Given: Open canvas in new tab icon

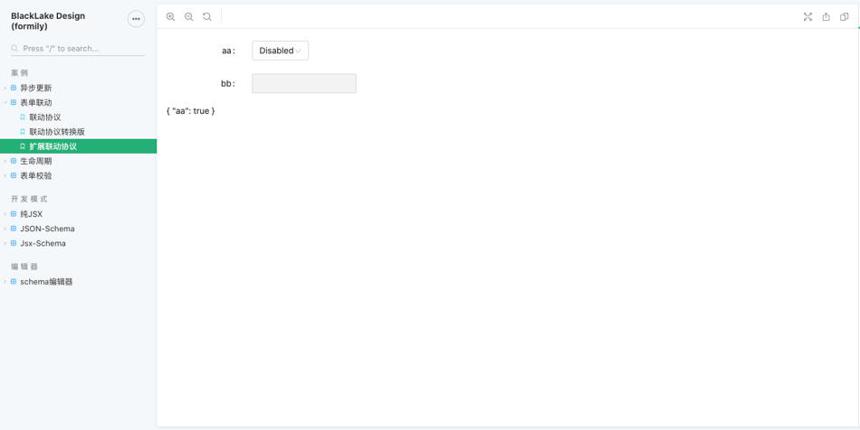Looking at the screenshot, I should (826, 16).
